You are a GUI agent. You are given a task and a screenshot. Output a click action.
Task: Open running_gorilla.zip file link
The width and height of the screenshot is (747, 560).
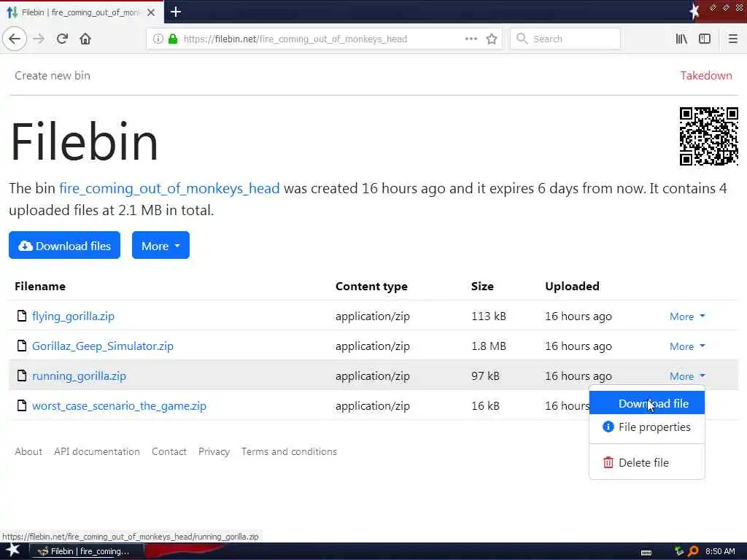(x=79, y=376)
